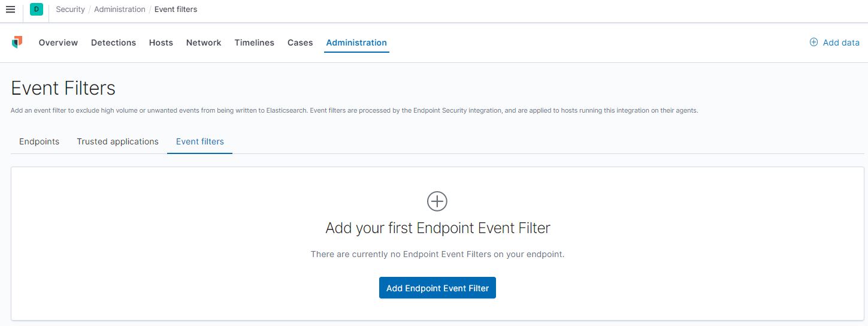Go to Cases tab
Screen dimensions: 868x326
click(x=300, y=43)
